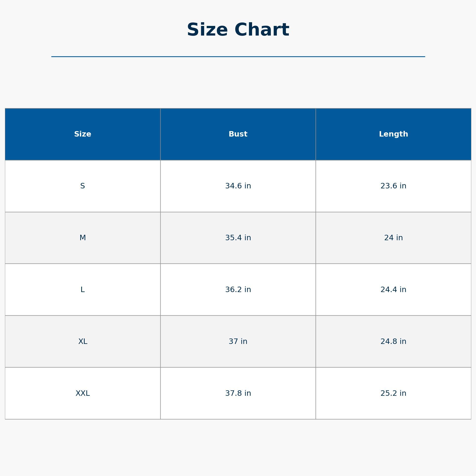This screenshot has height=476, width=476.
Task: Click the S size cell
Action: (83, 186)
